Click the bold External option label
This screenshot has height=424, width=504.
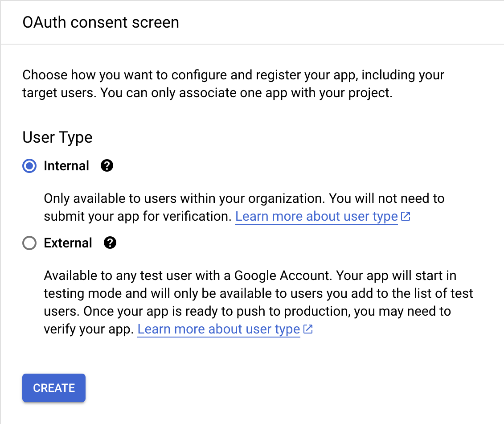click(x=68, y=243)
